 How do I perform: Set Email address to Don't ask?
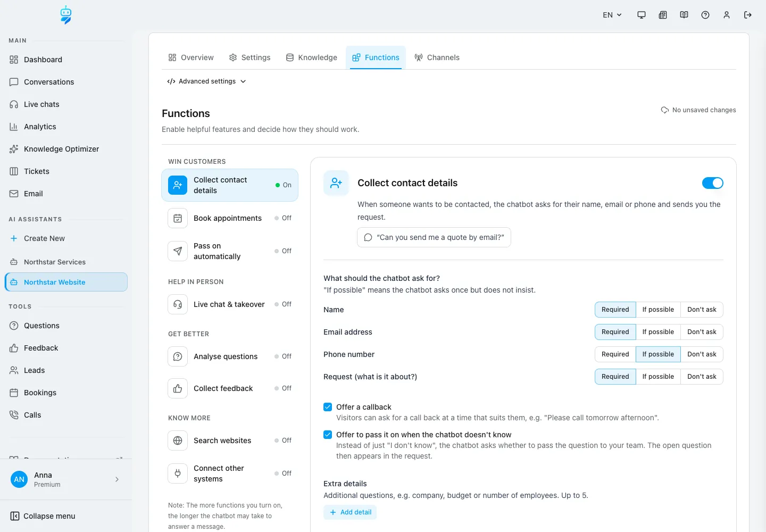(702, 332)
